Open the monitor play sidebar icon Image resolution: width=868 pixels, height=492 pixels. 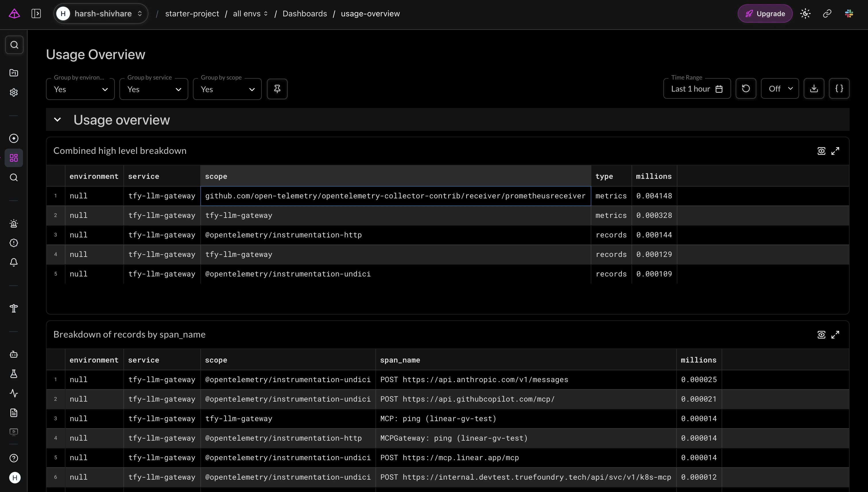pos(14,432)
